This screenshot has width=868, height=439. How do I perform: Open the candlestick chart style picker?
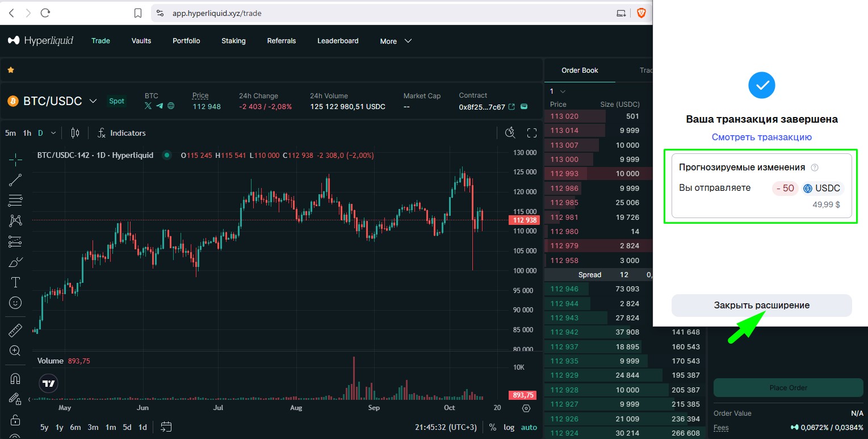75,133
